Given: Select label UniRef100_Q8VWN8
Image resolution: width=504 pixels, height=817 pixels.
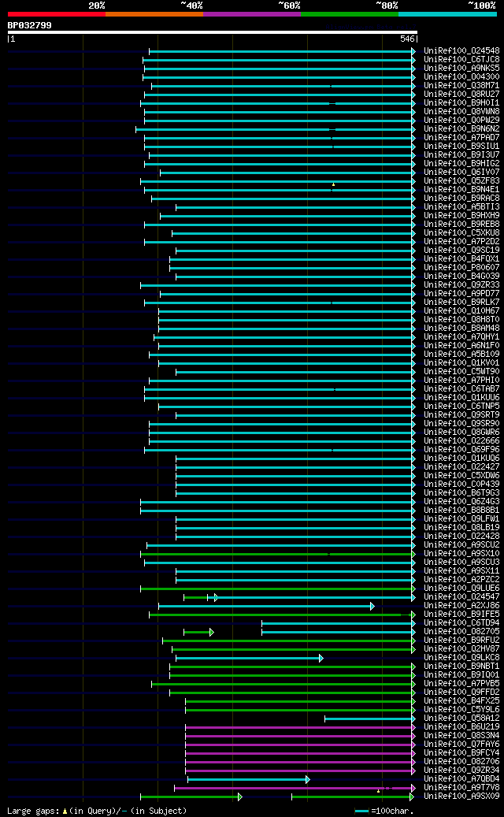Looking at the screenshot, I should [461, 112].
